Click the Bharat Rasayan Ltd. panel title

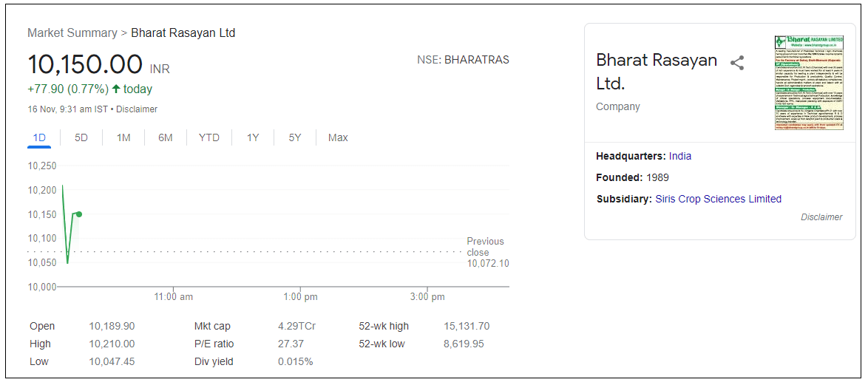point(656,71)
